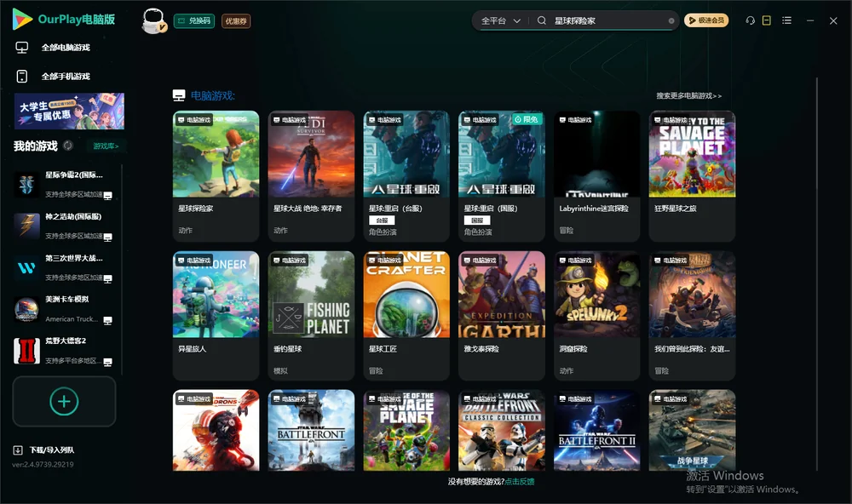Open 星际争霸2(国际服) from my games
This screenshot has width=852, height=504.
coord(64,185)
